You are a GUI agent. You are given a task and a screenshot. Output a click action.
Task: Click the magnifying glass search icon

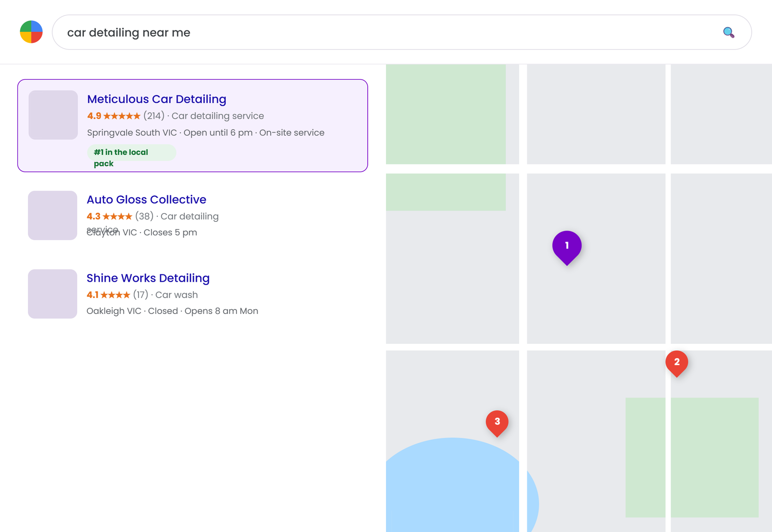point(729,32)
